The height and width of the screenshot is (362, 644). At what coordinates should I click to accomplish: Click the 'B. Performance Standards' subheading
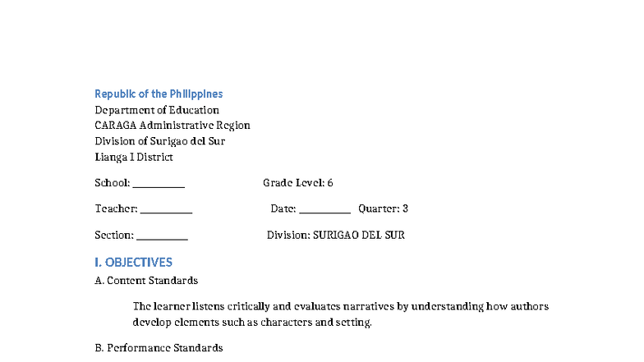159,348
